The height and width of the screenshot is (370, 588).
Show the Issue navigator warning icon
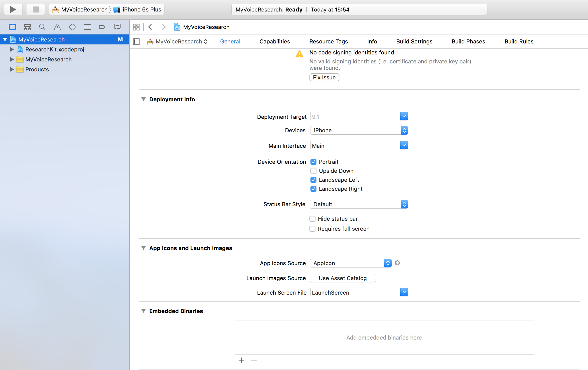coord(57,27)
